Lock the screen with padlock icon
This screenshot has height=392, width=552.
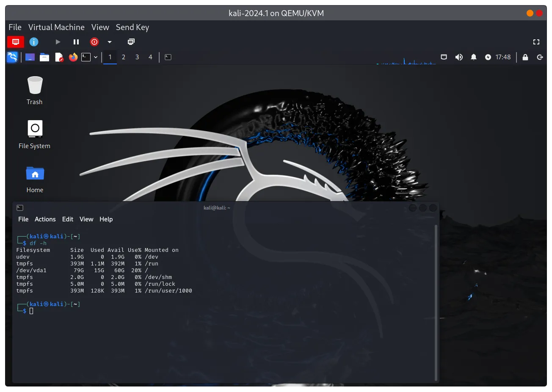pyautogui.click(x=525, y=57)
